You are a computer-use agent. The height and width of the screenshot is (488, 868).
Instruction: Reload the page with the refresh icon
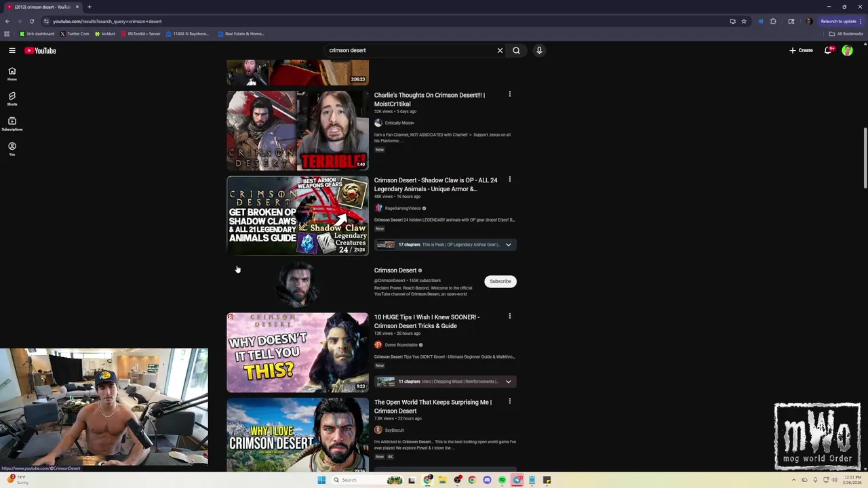tap(31, 21)
